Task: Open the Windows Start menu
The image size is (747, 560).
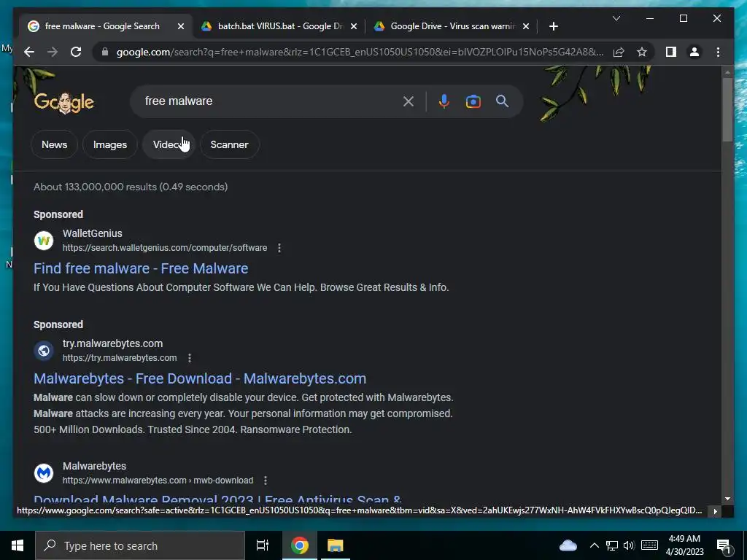Action: pos(18,545)
